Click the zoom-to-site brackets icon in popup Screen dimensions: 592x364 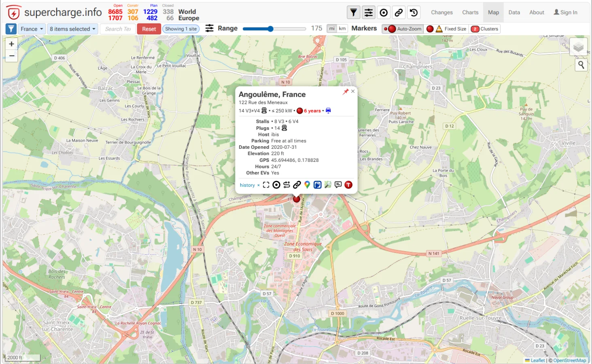(x=266, y=185)
